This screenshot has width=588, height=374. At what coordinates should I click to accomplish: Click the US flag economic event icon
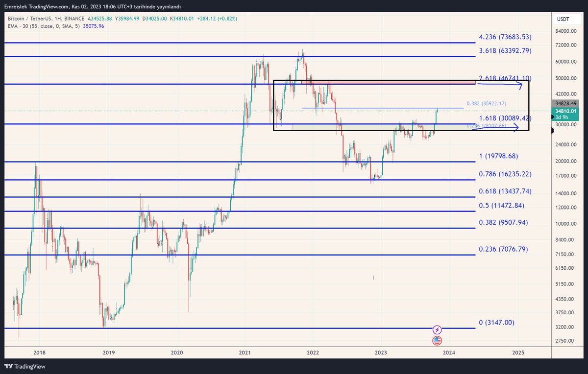[x=438, y=341]
